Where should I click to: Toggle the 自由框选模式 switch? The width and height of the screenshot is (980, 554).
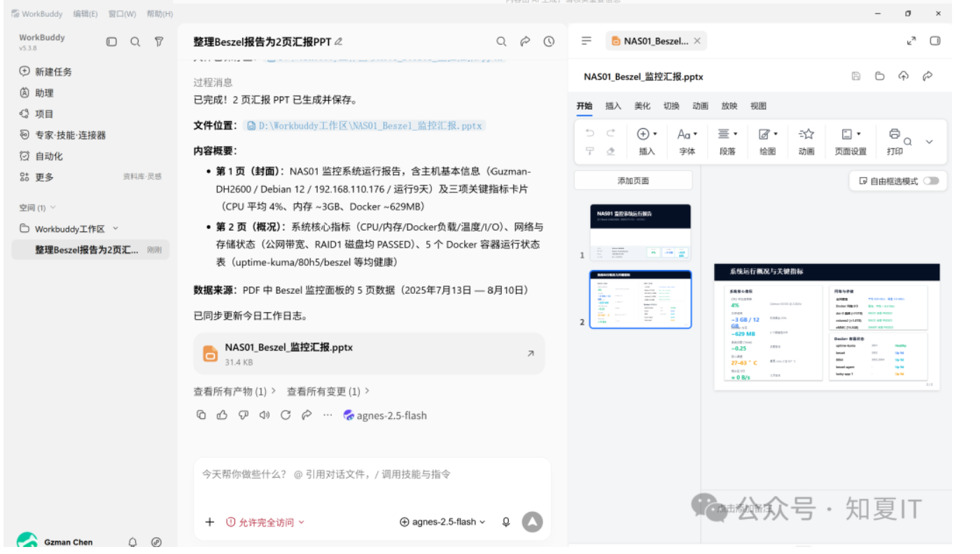tap(930, 180)
